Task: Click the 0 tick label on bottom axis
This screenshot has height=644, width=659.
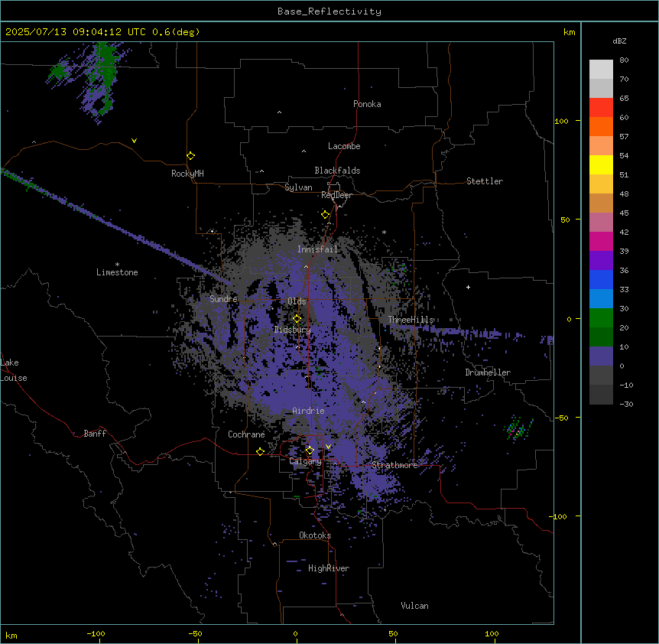Action: tap(295, 633)
